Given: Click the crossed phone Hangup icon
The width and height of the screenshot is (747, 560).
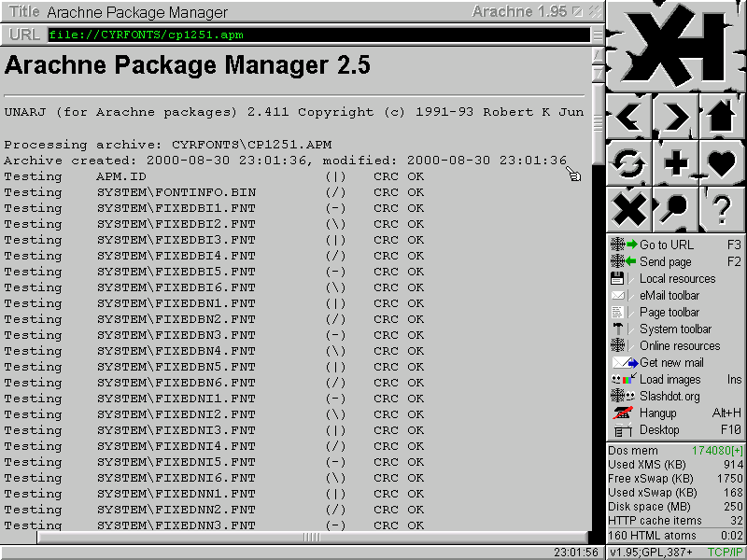Looking at the screenshot, I should tap(623, 413).
